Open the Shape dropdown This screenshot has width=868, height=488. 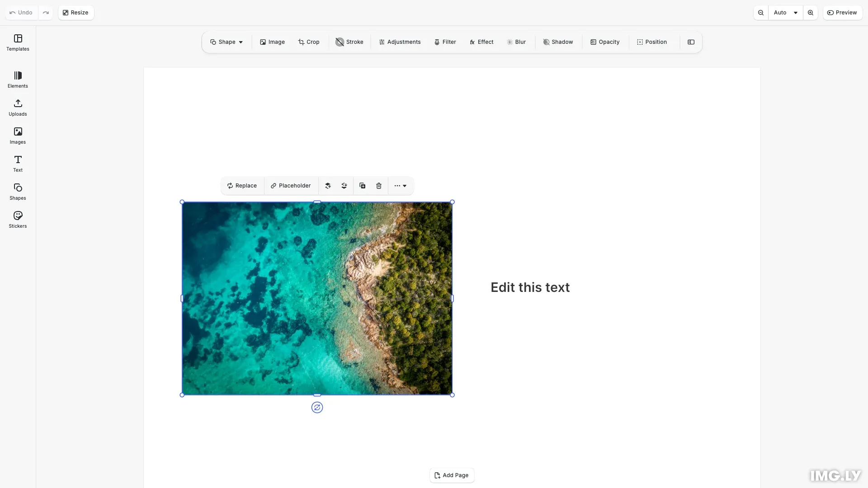[226, 42]
